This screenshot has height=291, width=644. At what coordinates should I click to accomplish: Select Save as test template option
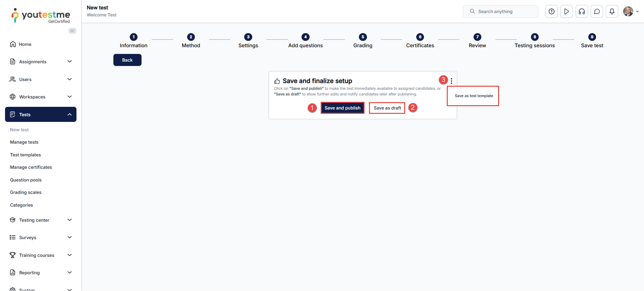click(474, 96)
